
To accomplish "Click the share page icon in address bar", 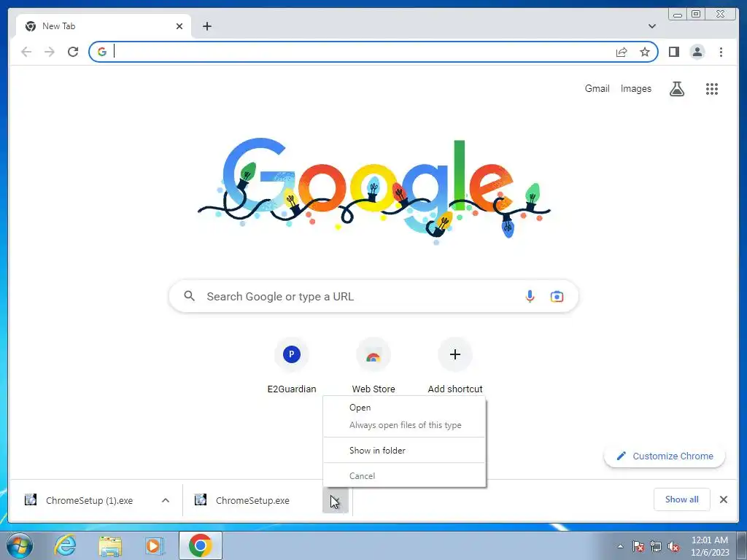I will click(x=622, y=52).
